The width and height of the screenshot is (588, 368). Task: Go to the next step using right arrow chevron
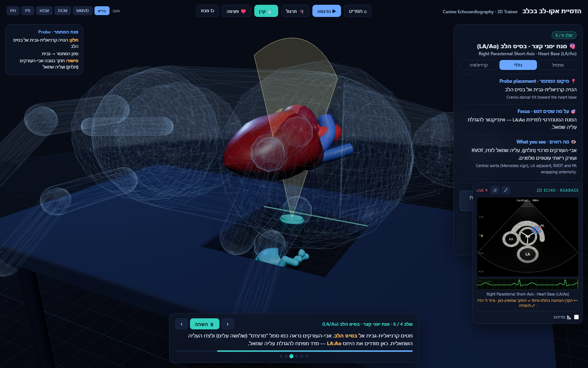tap(228, 324)
